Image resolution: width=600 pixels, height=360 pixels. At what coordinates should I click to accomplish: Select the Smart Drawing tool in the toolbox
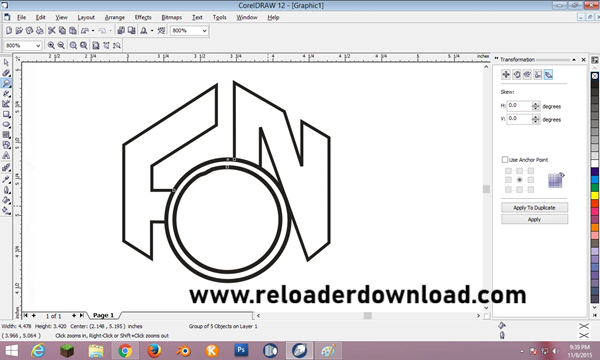coord(6,104)
